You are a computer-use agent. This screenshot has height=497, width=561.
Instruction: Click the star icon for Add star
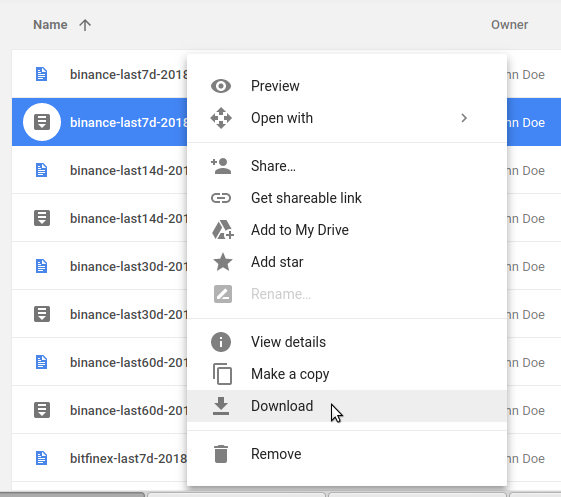[x=223, y=262]
